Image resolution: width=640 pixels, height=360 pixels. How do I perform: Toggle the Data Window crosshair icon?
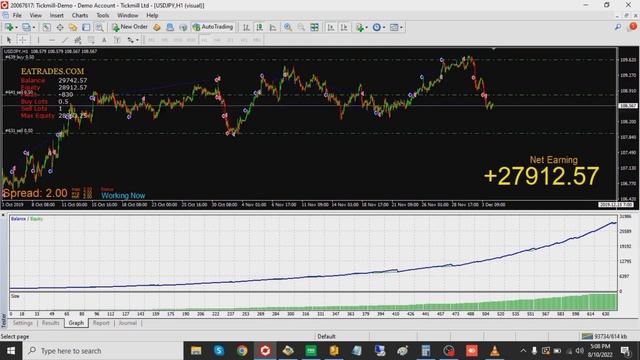[x=60, y=27]
